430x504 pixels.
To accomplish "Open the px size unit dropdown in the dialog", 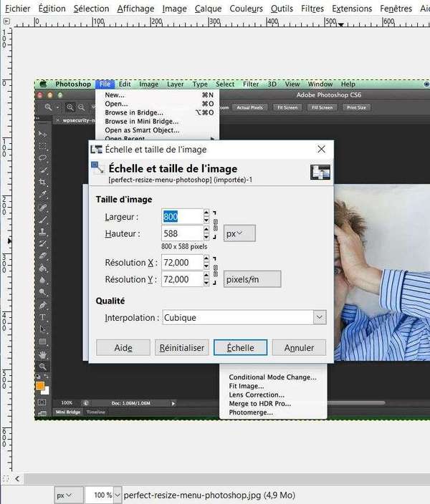I will coord(239,233).
